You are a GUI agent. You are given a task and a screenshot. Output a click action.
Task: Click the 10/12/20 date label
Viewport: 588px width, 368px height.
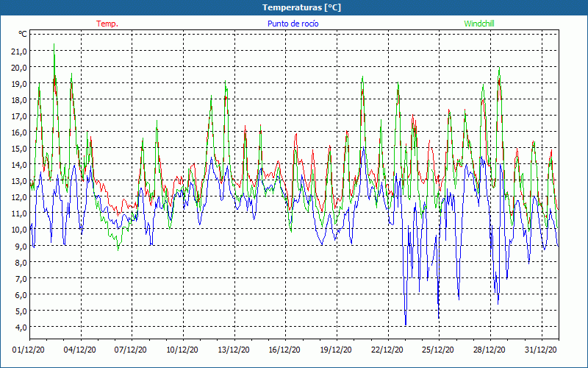coord(182,350)
